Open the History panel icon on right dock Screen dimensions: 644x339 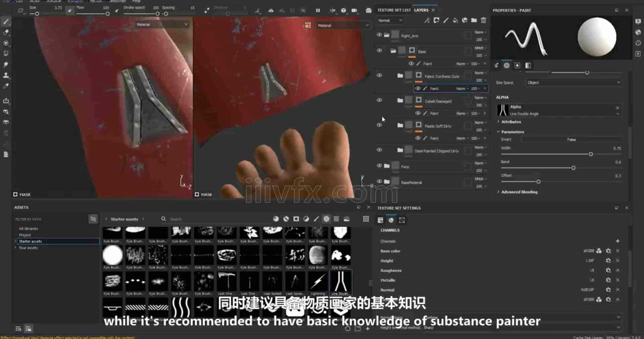coord(638,43)
